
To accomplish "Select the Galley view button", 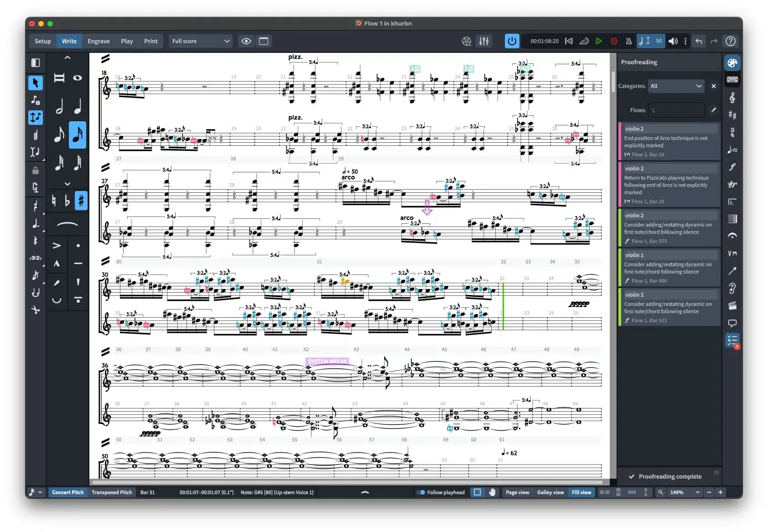I will point(550,492).
